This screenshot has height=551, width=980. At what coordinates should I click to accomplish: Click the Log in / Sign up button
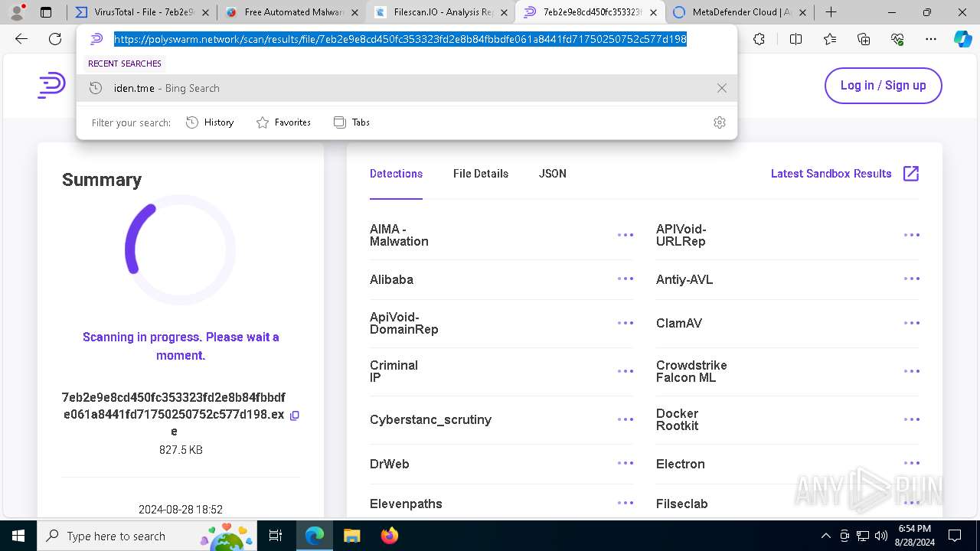click(x=883, y=86)
